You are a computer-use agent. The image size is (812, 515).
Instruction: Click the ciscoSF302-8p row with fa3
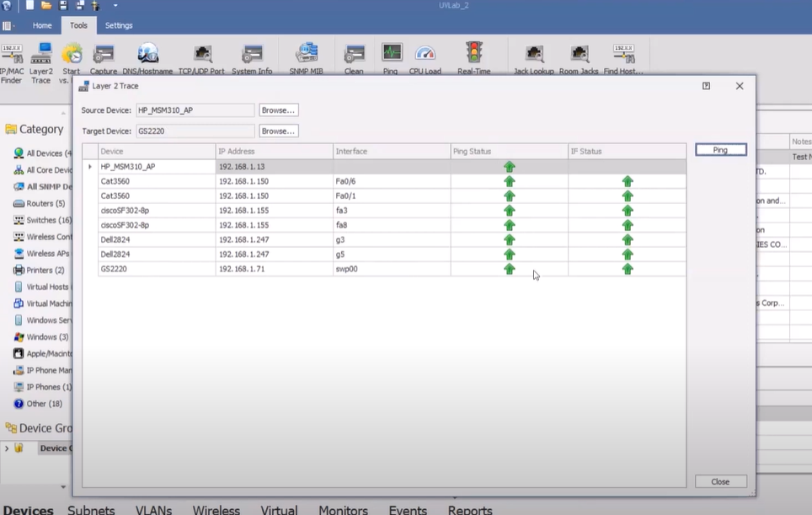392,211
